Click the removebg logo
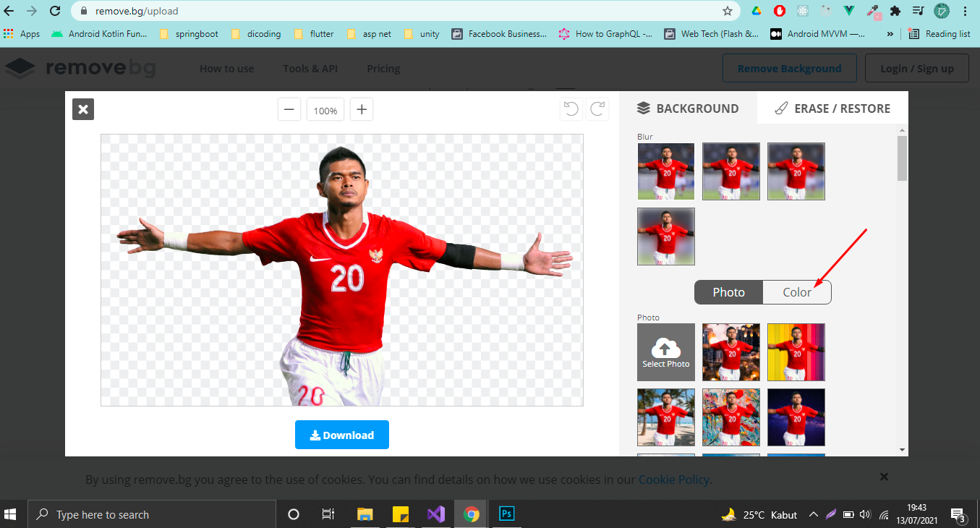Image resolution: width=980 pixels, height=528 pixels. 80,68
